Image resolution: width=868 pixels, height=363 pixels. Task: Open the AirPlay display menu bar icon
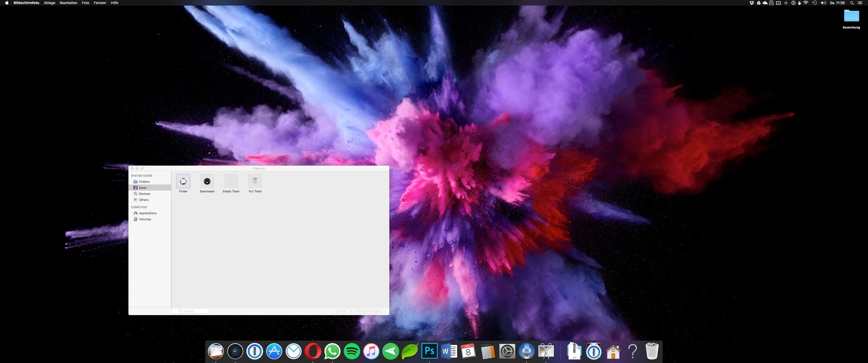click(x=778, y=3)
